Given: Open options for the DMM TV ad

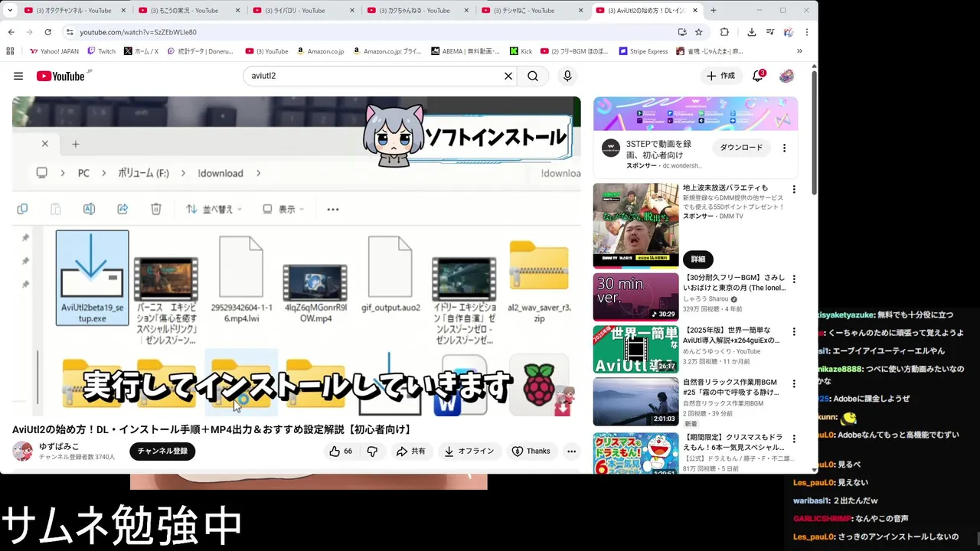Looking at the screenshot, I should pyautogui.click(x=793, y=189).
